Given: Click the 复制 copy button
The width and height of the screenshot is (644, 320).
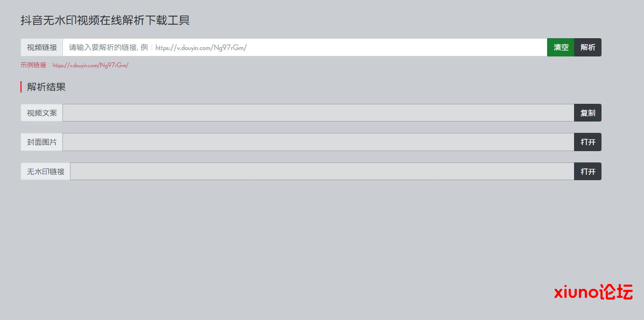Looking at the screenshot, I should (588, 113).
